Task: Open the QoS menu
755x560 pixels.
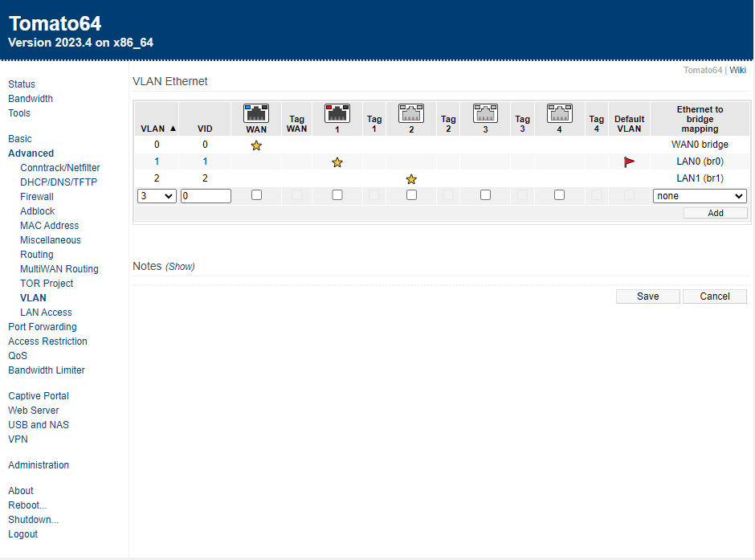Action: click(18, 356)
